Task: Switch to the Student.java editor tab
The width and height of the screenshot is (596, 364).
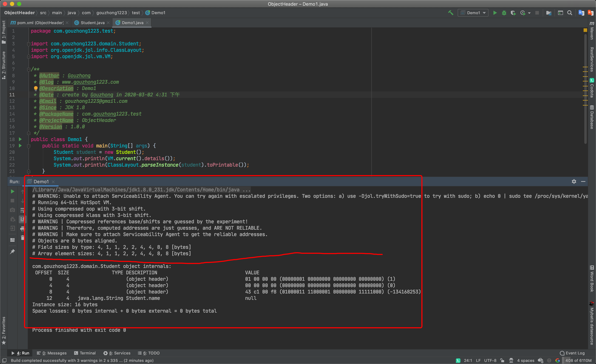Action: tap(92, 23)
